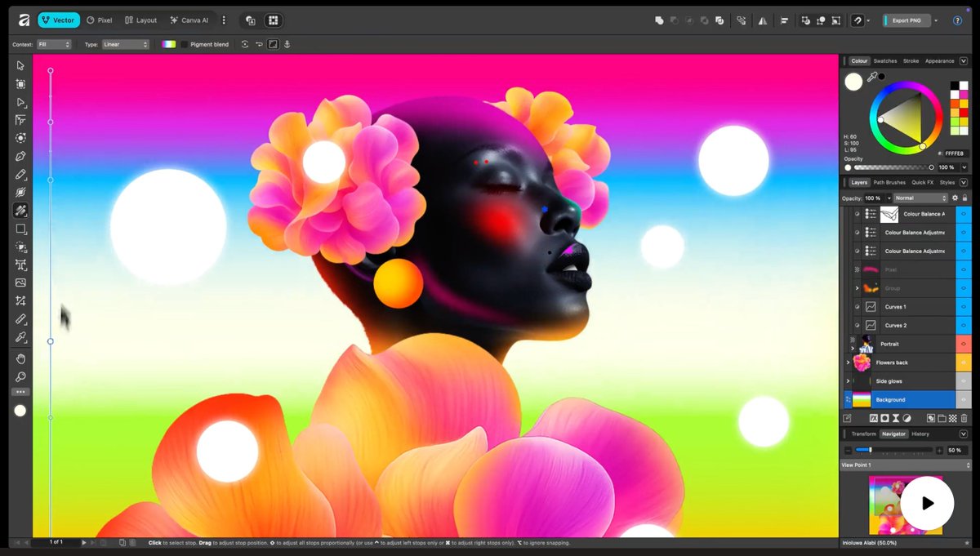This screenshot has height=556, width=980.
Task: Open more tools three-dot button in left toolbar
Action: (20, 392)
